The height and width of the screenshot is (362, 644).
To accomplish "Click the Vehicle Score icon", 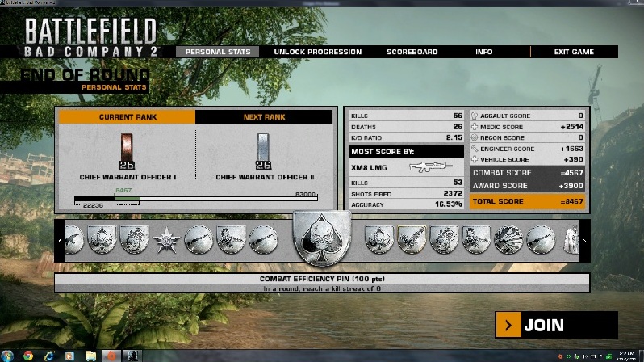I will click(475, 159).
